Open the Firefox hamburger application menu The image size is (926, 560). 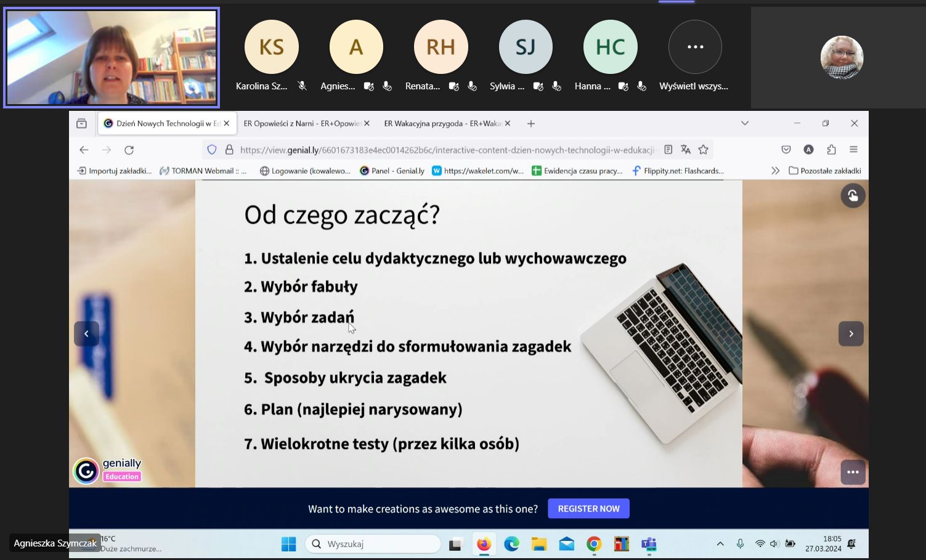click(853, 150)
